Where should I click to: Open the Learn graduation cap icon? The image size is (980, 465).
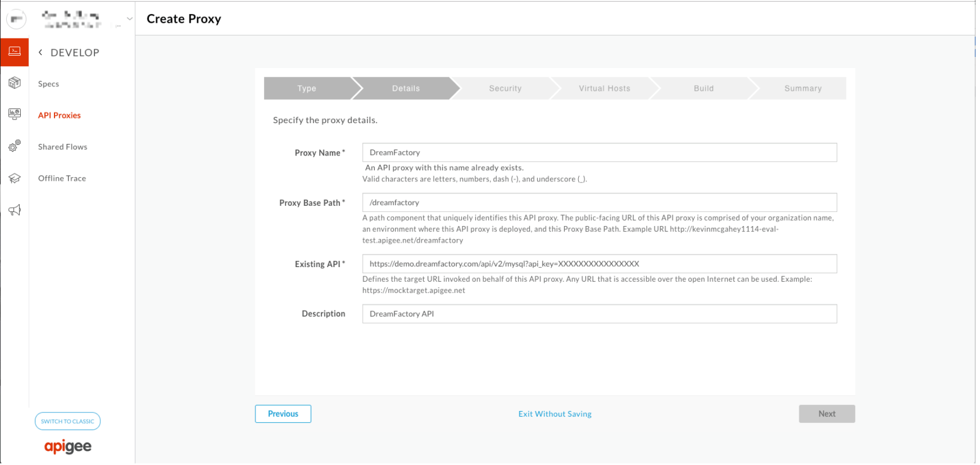(15, 178)
